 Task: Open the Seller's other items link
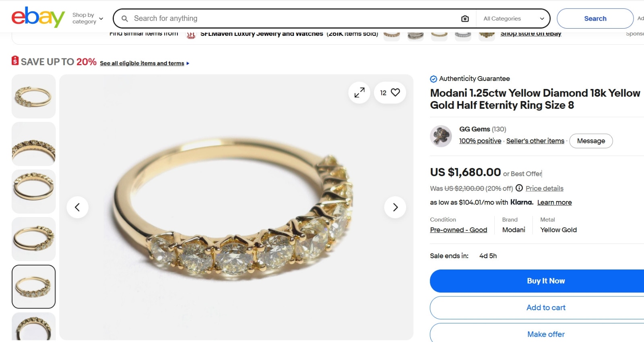(x=535, y=141)
